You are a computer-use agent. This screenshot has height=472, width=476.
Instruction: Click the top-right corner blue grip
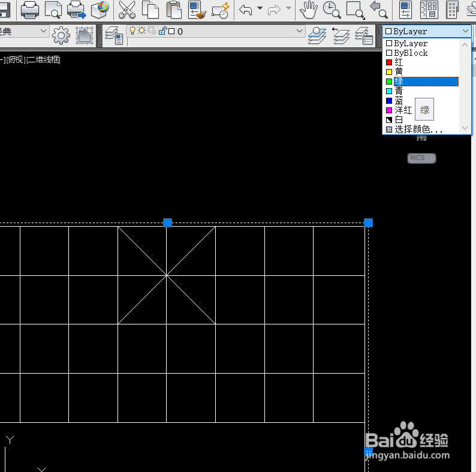(368, 223)
